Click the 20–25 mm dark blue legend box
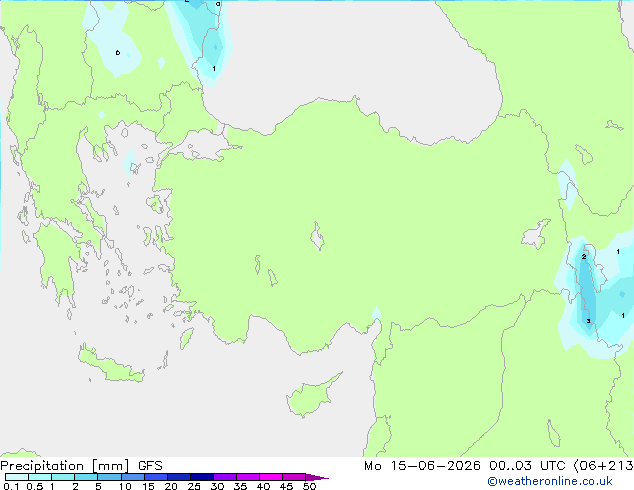The height and width of the screenshot is (490, 634). coord(178,477)
